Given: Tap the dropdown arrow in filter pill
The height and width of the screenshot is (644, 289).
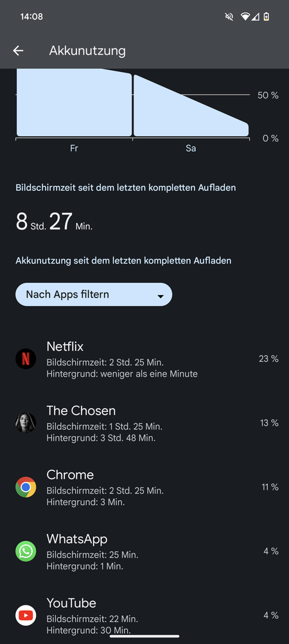Looking at the screenshot, I should click(161, 296).
